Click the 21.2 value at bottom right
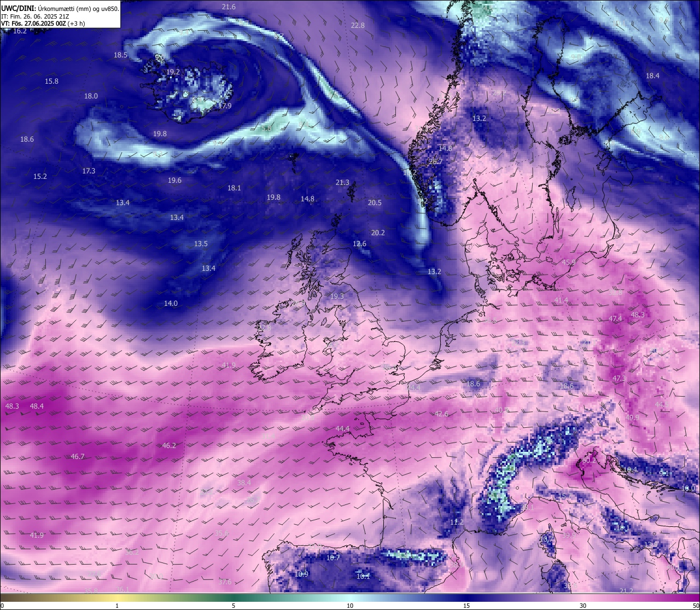This screenshot has height=610, width=700. click(626, 590)
